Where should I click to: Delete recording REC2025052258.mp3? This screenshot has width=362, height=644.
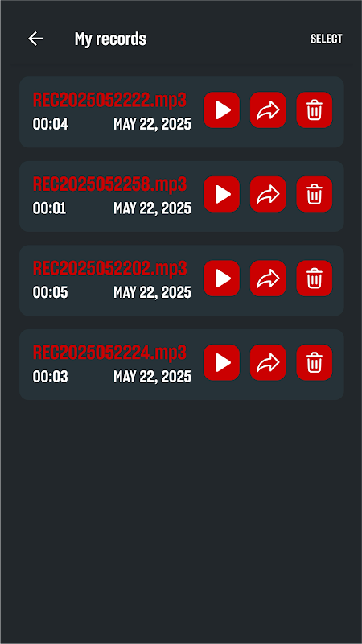[315, 194]
